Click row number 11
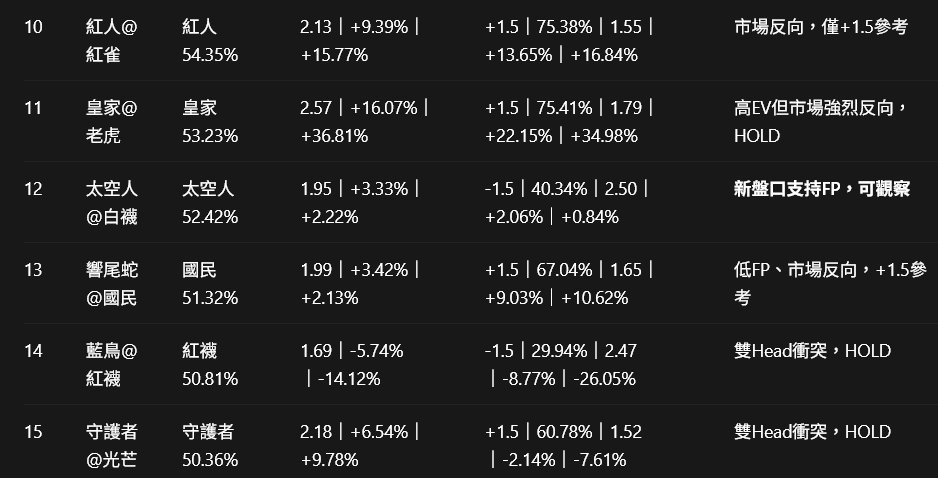This screenshot has width=938, height=478. click(x=33, y=108)
